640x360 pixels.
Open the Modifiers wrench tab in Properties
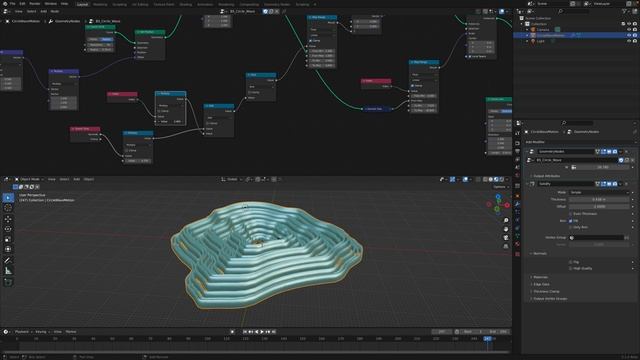(518, 204)
